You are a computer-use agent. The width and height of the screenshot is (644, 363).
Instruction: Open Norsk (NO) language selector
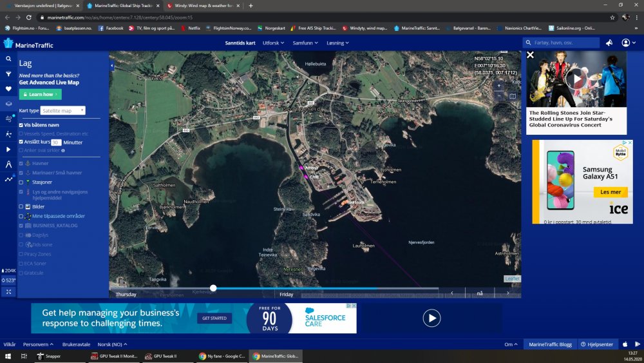pos(112,344)
